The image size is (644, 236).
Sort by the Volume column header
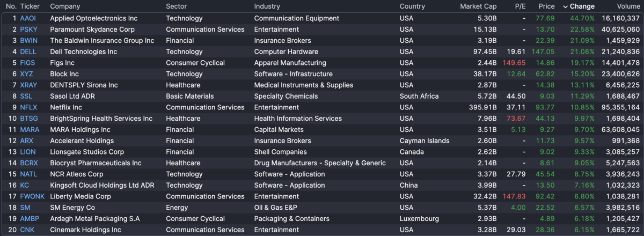pos(628,6)
